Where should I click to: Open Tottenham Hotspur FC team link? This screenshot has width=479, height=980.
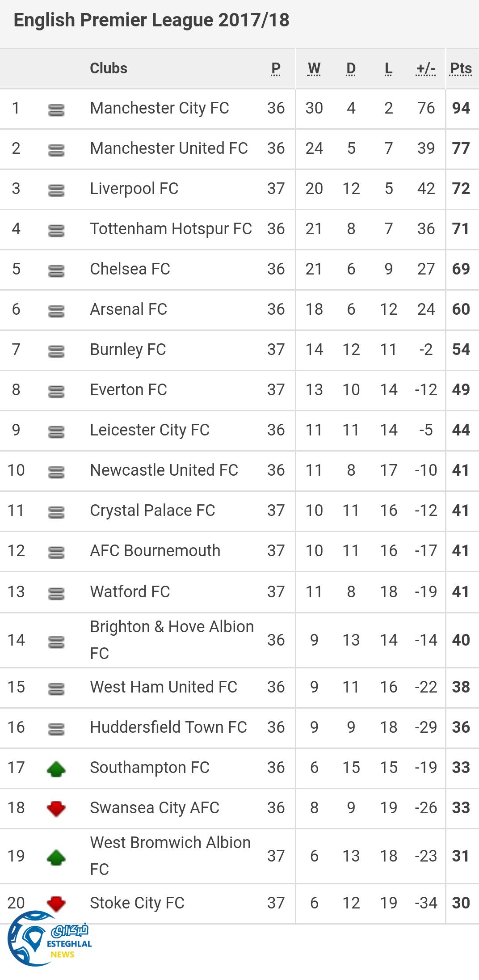coord(171,229)
